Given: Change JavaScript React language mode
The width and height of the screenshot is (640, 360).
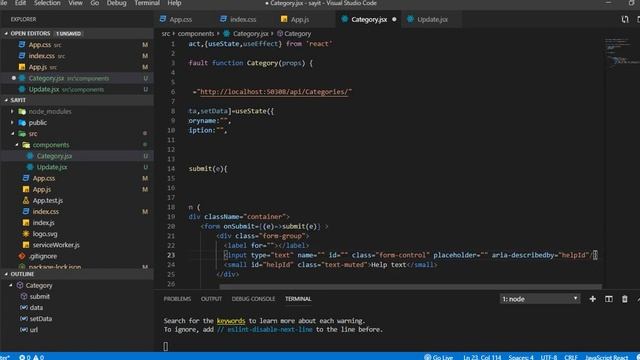Looking at the screenshot, I should 607,357.
